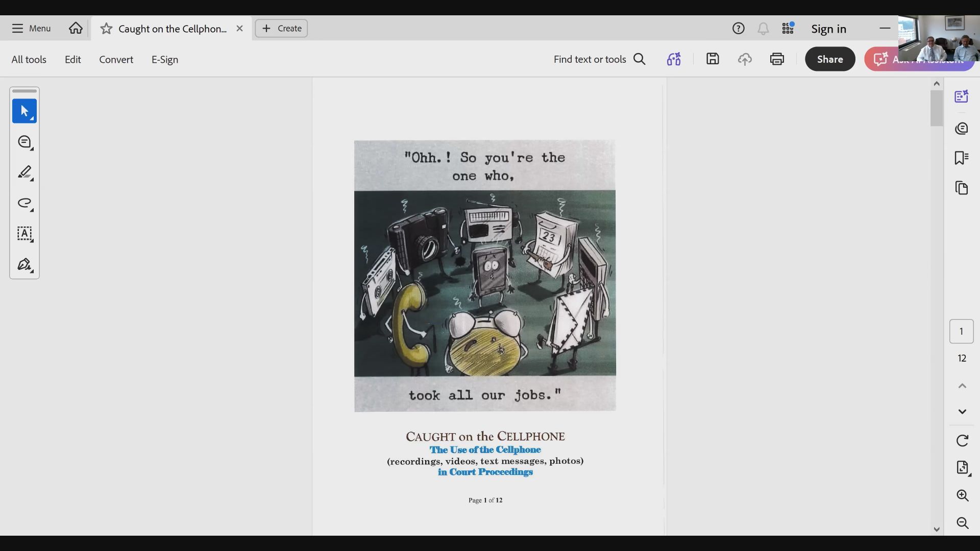Choose the Select arrow tool
The height and width of the screenshot is (551, 980).
point(24,111)
